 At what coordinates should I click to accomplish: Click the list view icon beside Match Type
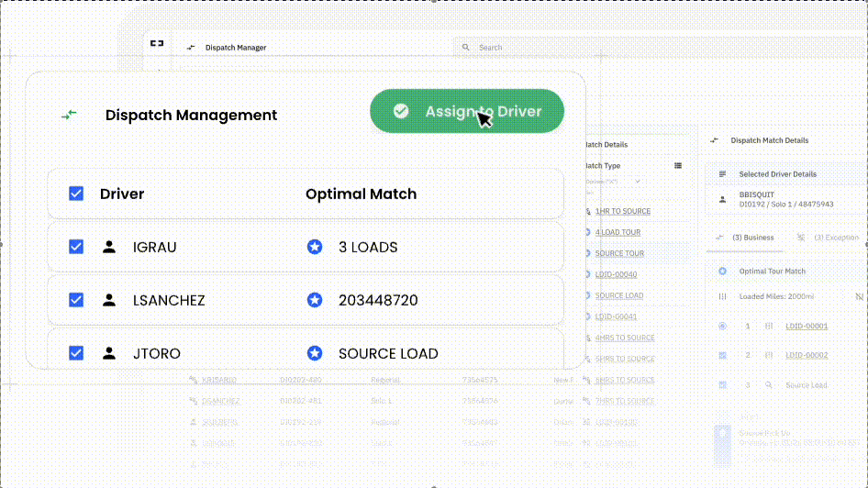click(x=678, y=166)
